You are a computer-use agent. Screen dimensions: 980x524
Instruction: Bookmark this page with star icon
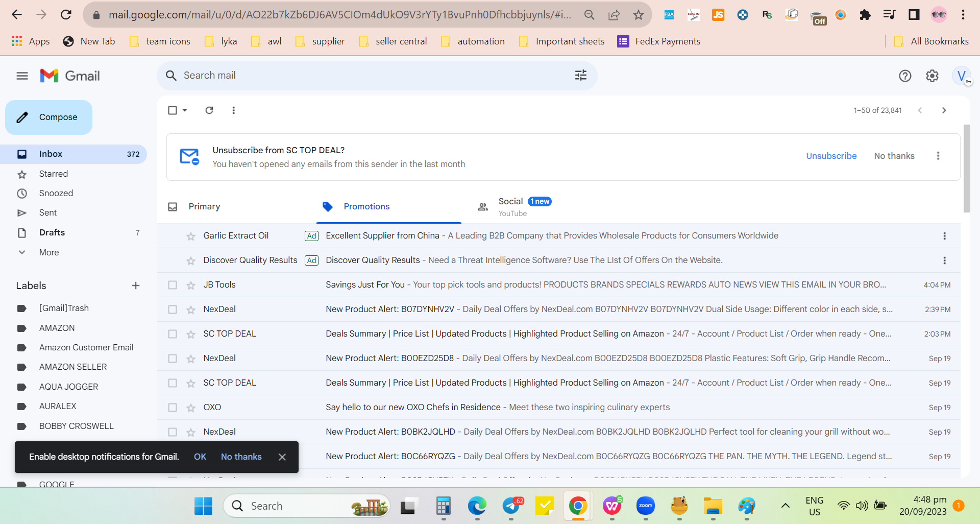tap(638, 15)
